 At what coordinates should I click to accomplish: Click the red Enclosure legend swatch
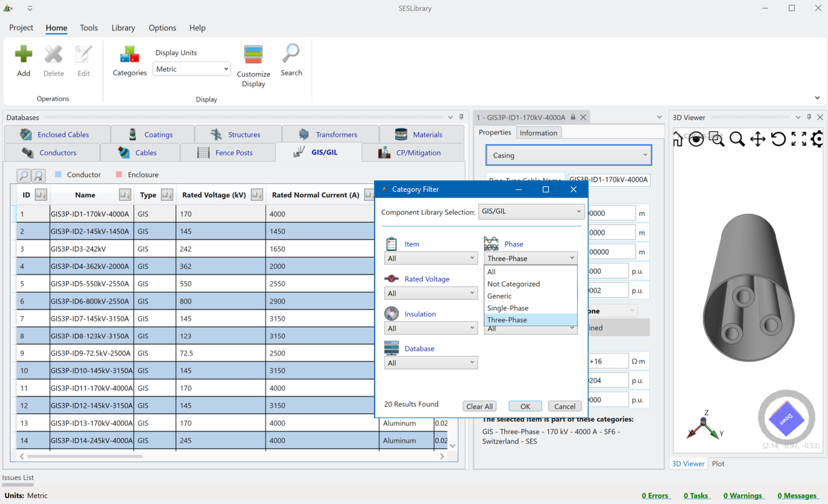119,174
